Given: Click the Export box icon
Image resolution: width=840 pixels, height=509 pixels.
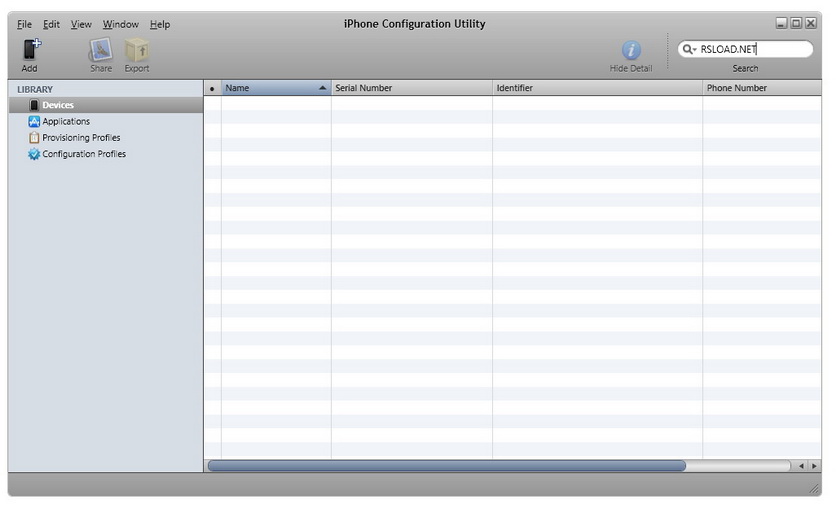Looking at the screenshot, I should coord(137,50).
